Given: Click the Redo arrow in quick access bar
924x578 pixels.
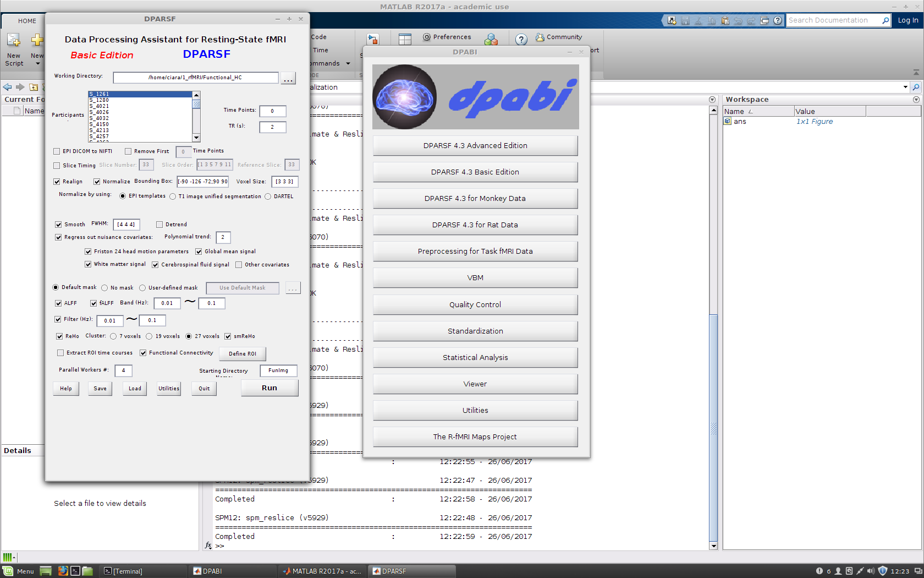Looking at the screenshot, I should pos(751,20).
